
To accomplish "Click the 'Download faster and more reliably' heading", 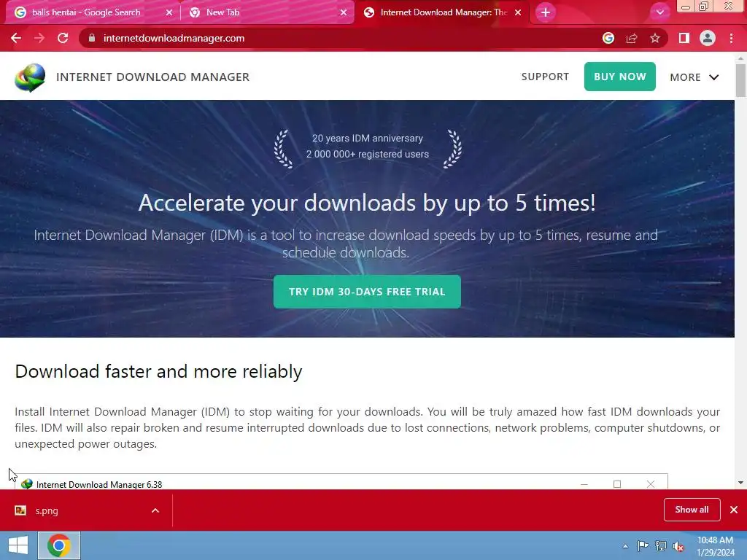I will [158, 371].
